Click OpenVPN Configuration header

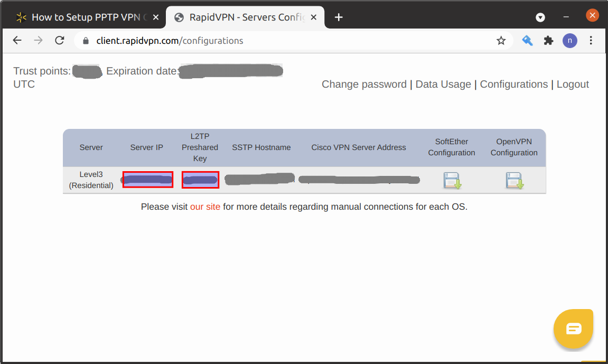point(514,147)
